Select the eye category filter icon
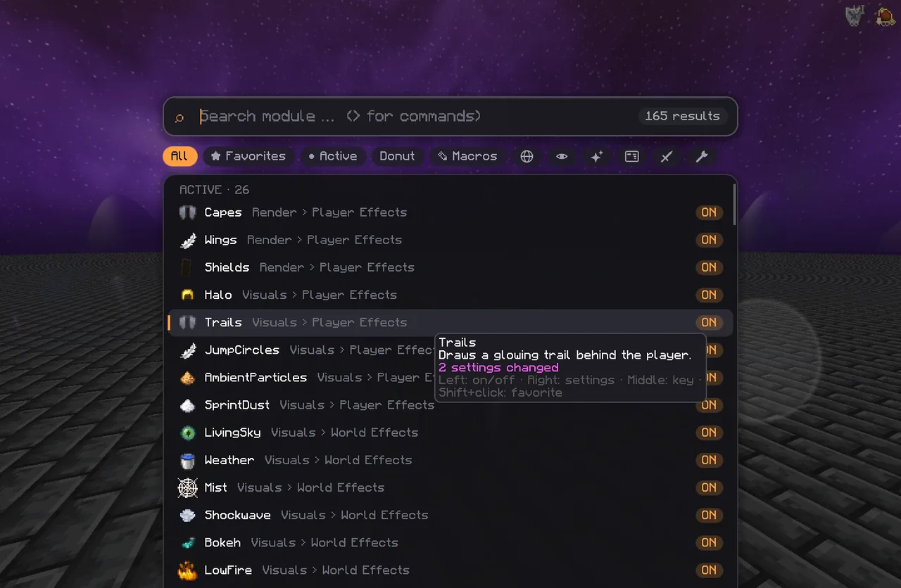This screenshot has width=901, height=588. point(562,157)
